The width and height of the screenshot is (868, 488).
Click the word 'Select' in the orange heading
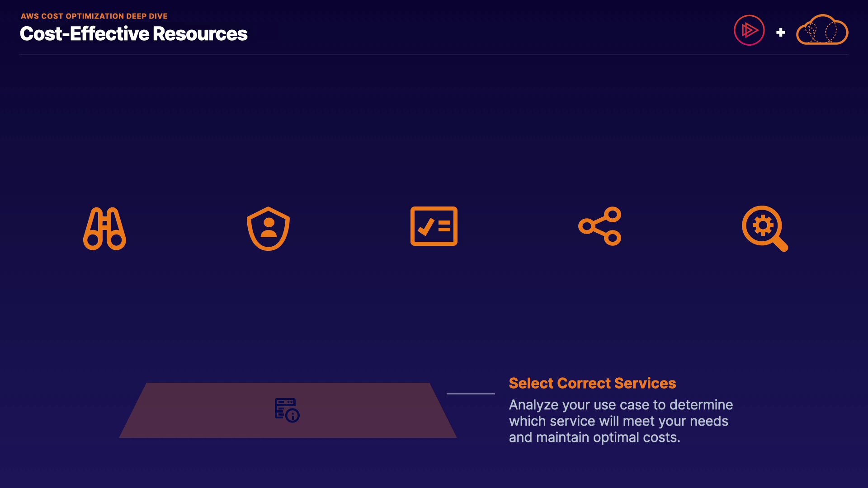(x=531, y=383)
